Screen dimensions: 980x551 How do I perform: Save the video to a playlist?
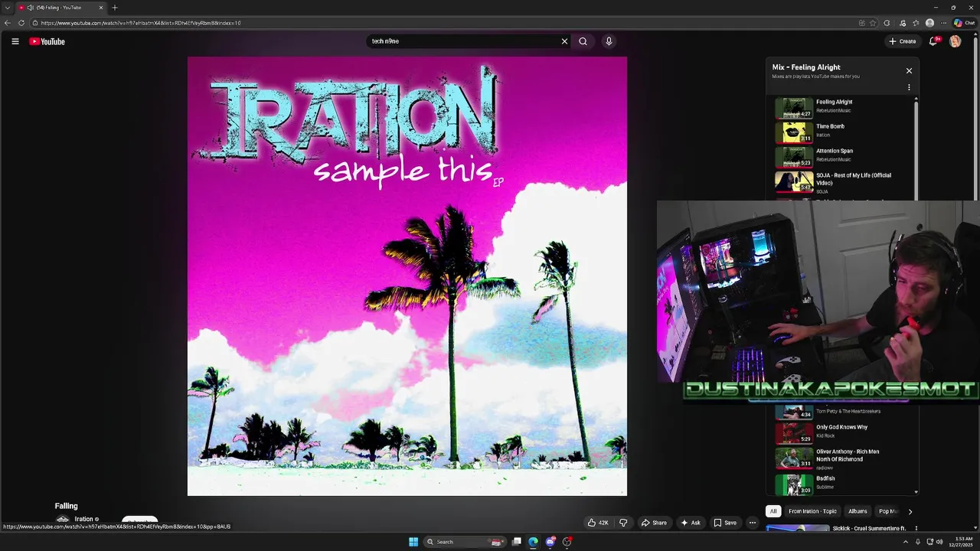coord(725,523)
